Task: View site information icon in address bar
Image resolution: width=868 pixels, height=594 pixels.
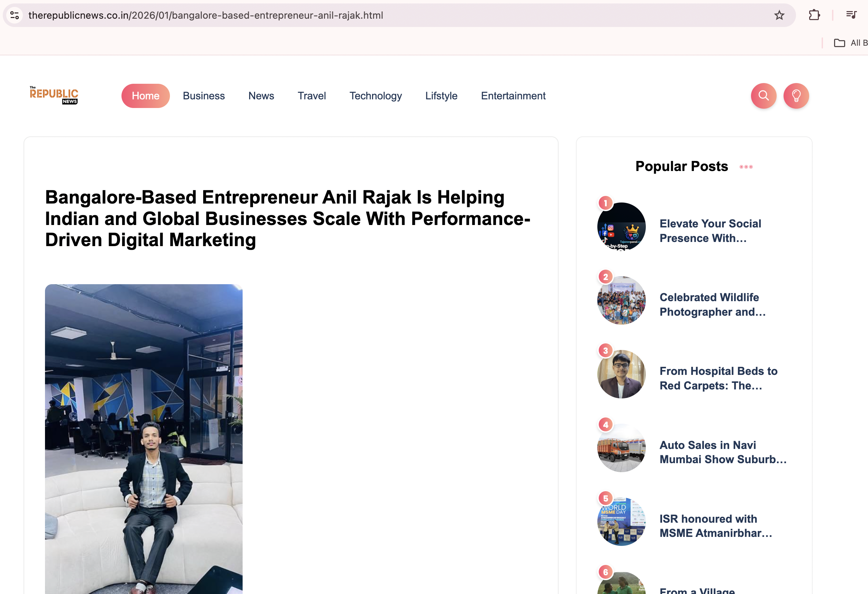Action: point(15,15)
